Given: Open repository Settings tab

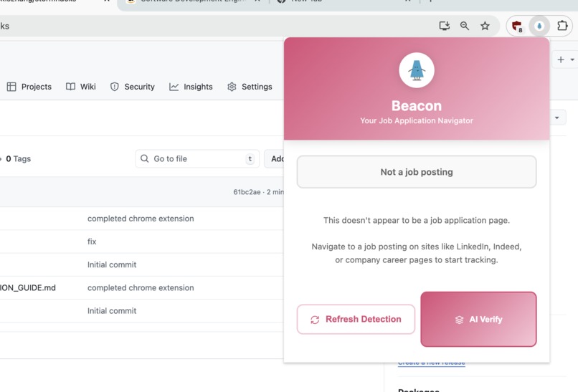Looking at the screenshot, I should 250,87.
